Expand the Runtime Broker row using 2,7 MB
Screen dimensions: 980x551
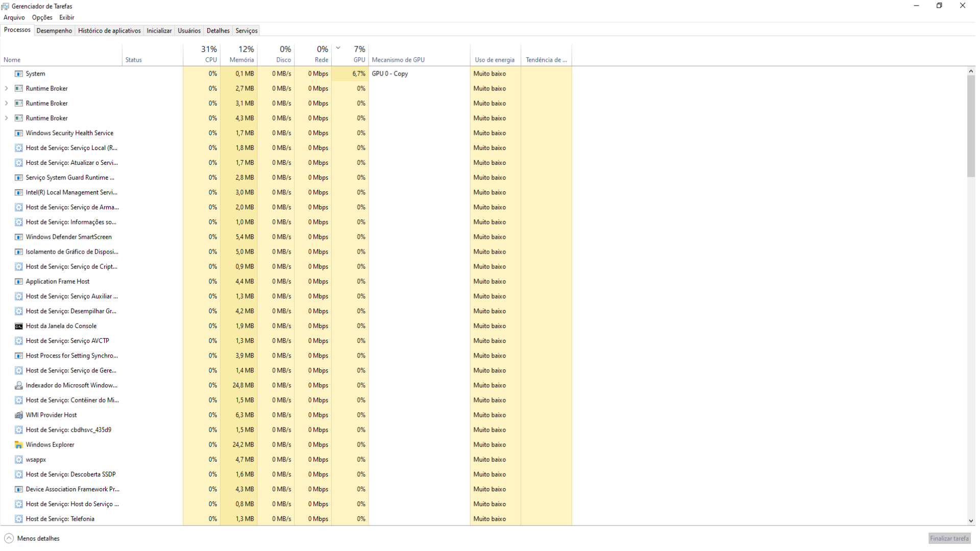point(6,88)
